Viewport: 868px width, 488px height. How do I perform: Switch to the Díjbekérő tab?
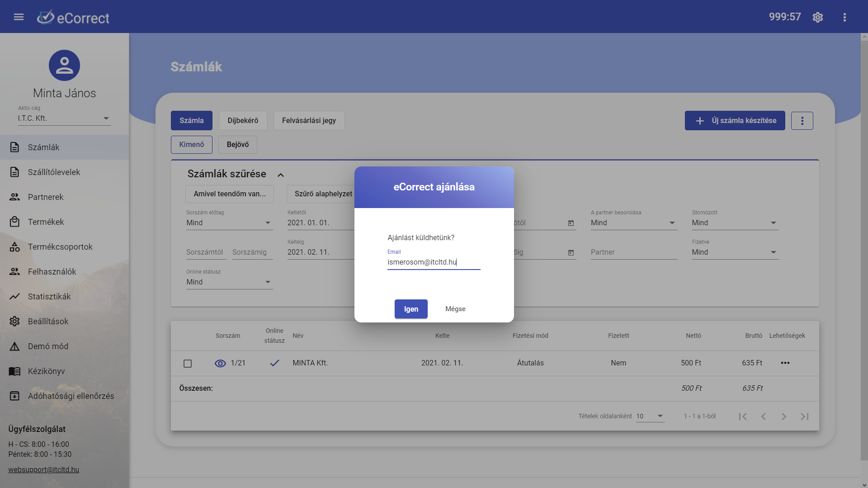point(243,120)
